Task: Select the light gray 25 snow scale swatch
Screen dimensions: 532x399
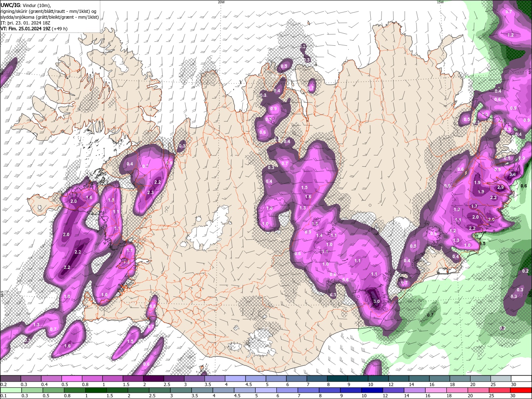Action: pyautogui.click(x=501, y=379)
